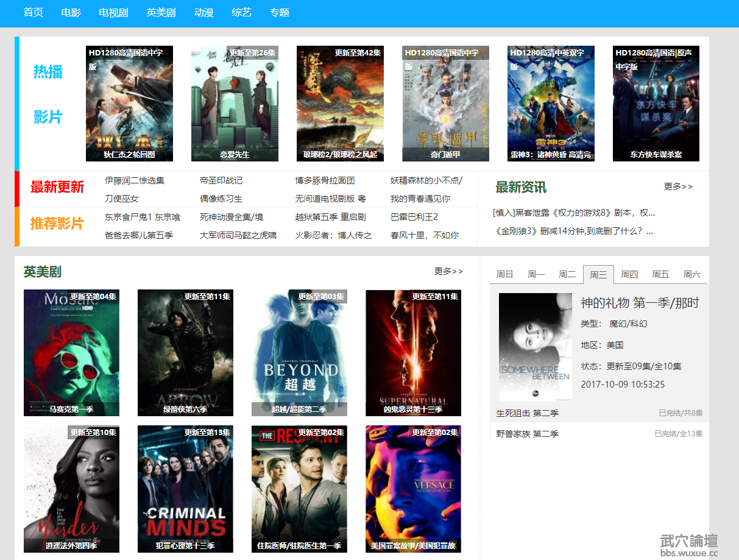Open 无间道电视剧版 粤 link
Viewport: 739px width, 560px height.
[x=331, y=199]
